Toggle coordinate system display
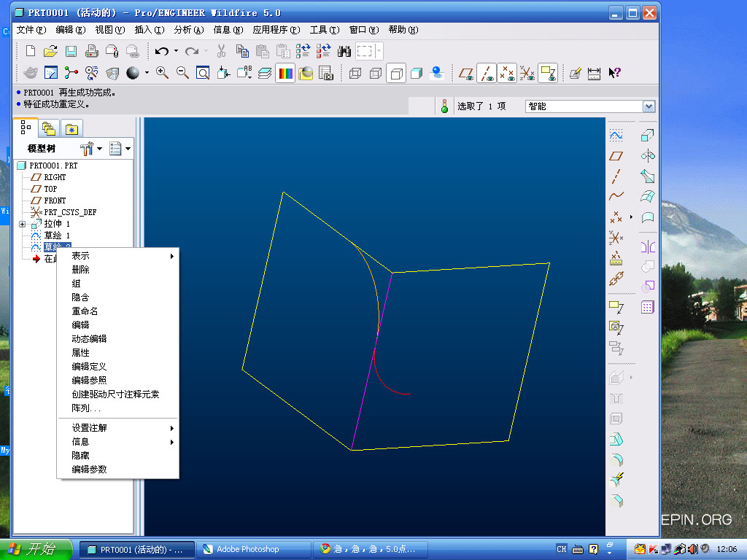 click(527, 73)
